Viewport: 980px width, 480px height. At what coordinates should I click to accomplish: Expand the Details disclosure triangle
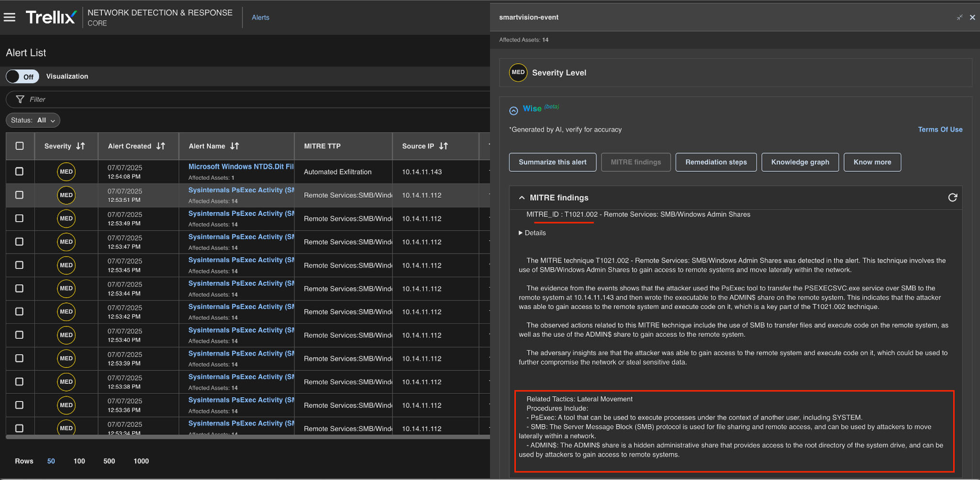[521, 233]
